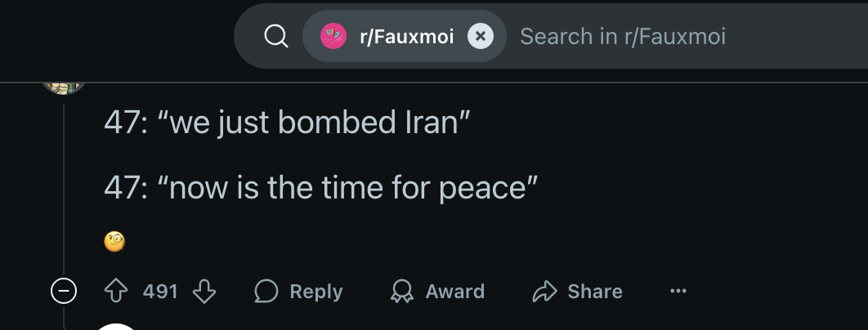Click the vertical thread line beside comment
This screenshot has width=868, height=330.
pyautogui.click(x=64, y=188)
